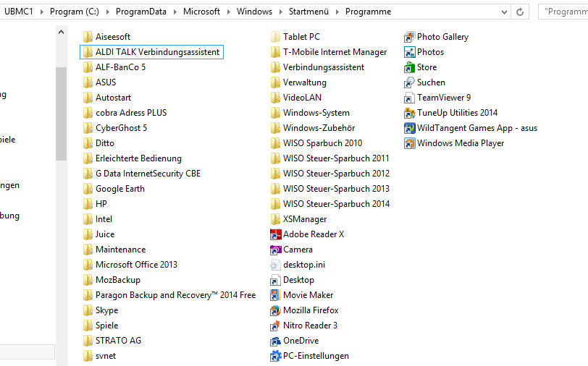Open the OneDrive shortcut icon

[x=276, y=341]
